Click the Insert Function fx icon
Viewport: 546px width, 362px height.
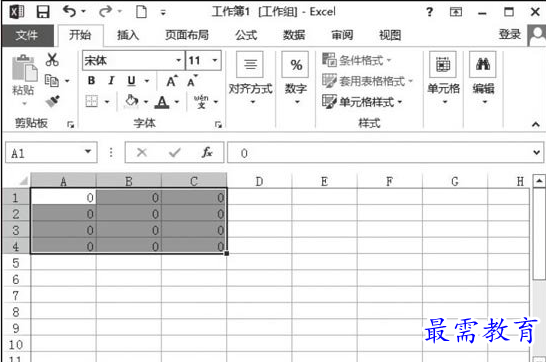tap(206, 152)
